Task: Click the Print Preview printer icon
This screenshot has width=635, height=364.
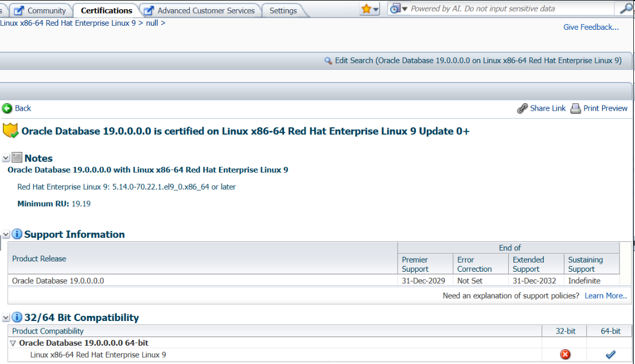Action: [575, 108]
